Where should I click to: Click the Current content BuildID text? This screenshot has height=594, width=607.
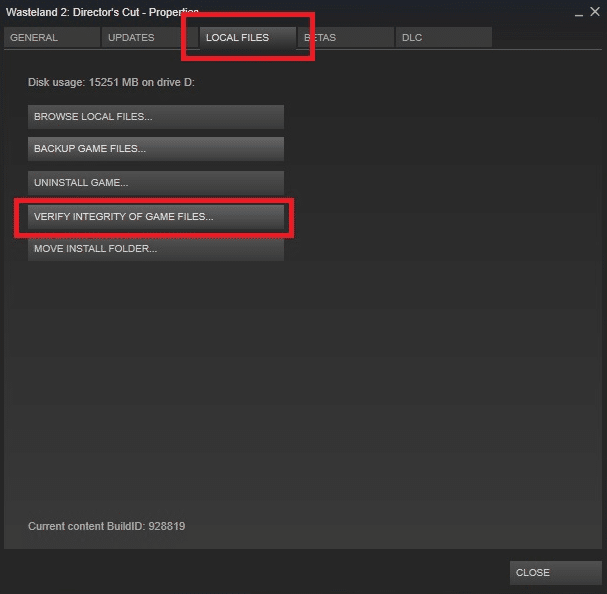coord(106,526)
